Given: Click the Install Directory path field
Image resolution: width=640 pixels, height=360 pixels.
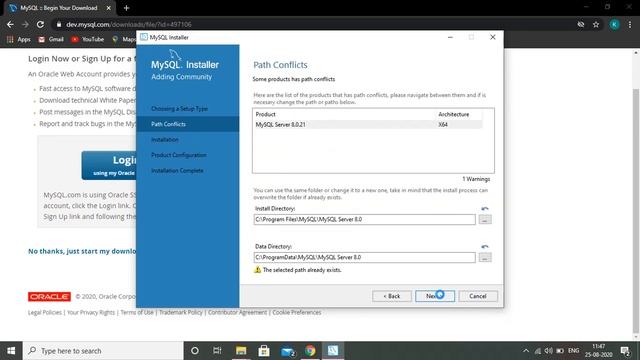Looking at the screenshot, I should 364,220.
